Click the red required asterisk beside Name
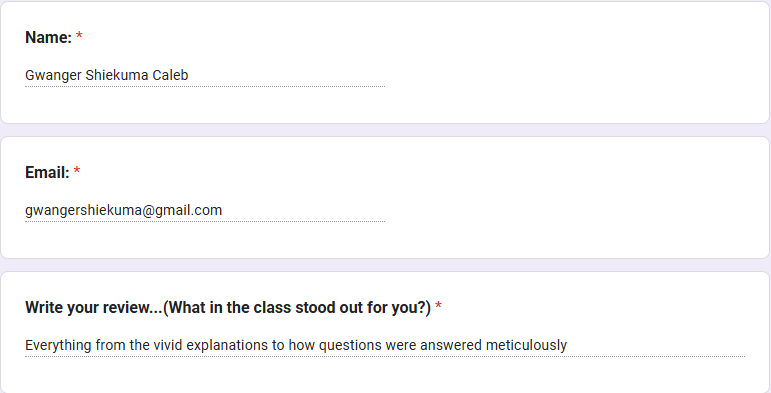Screen dimensions: 771x393 click(79, 36)
